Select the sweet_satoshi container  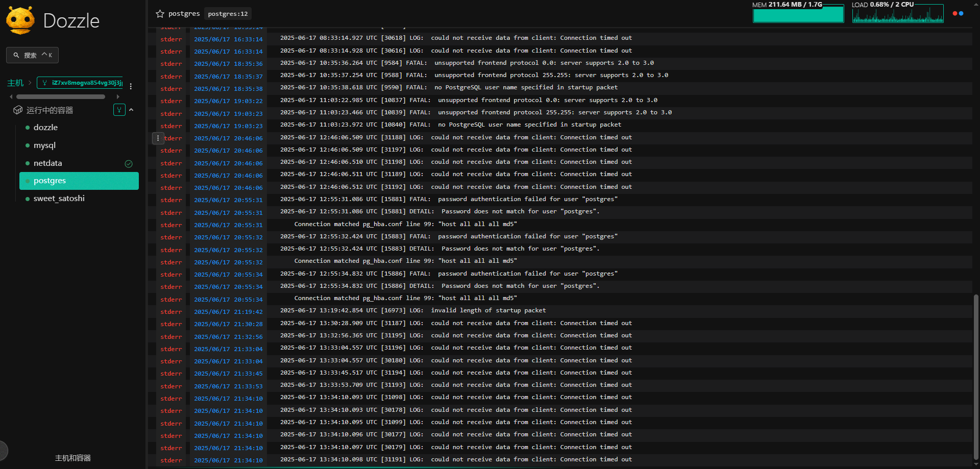point(59,199)
